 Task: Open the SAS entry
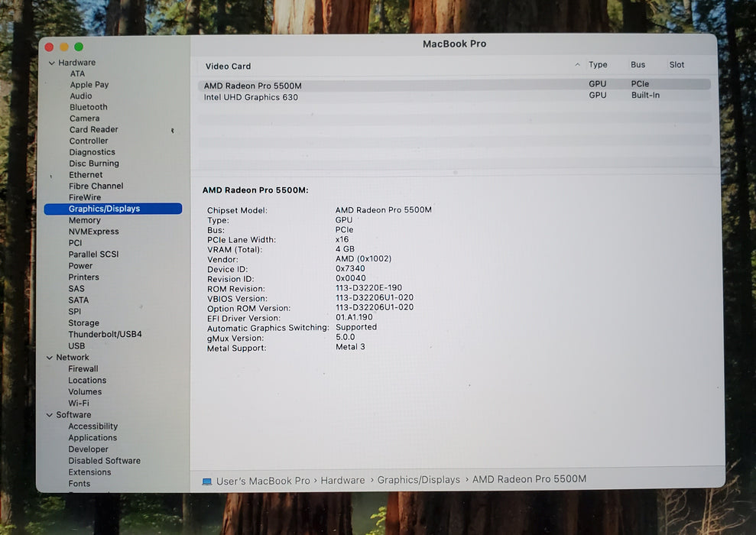tap(76, 289)
